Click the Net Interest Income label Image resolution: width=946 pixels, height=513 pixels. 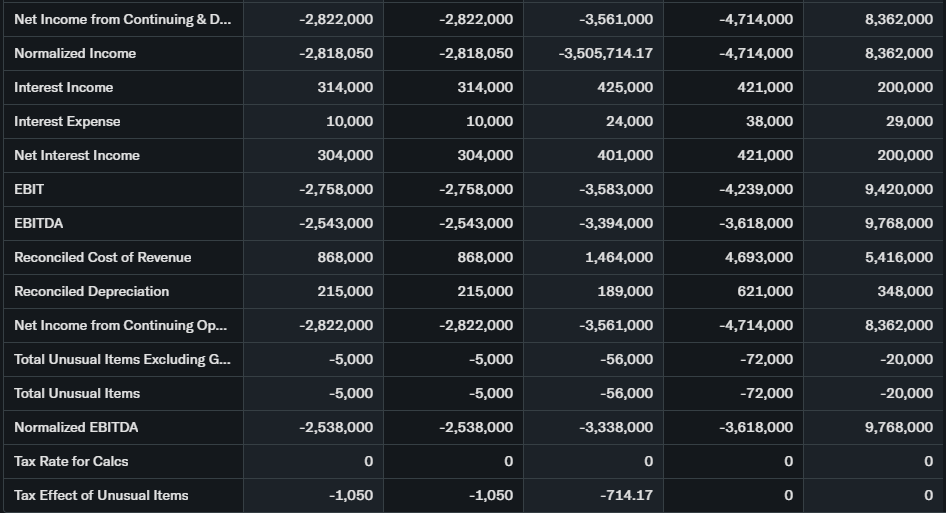[77, 155]
